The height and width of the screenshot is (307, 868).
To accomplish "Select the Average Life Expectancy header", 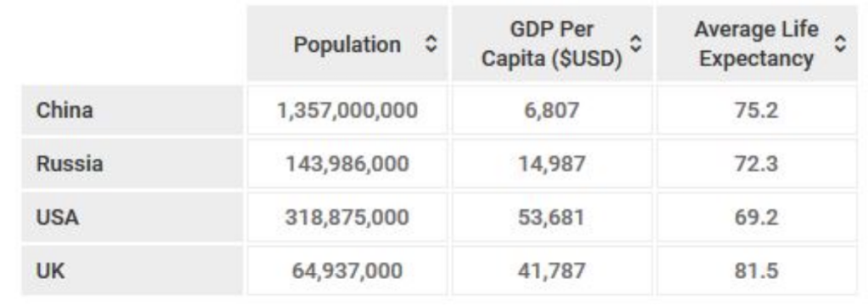I will pos(757,44).
